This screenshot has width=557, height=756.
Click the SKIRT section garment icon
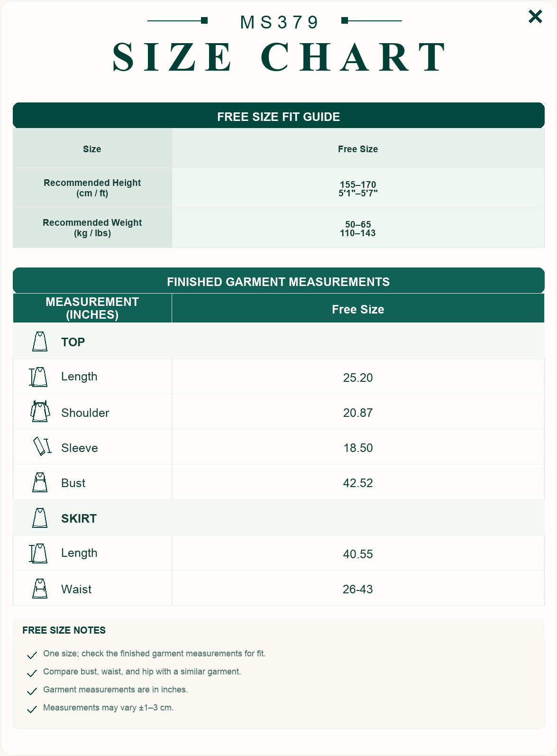[40, 518]
